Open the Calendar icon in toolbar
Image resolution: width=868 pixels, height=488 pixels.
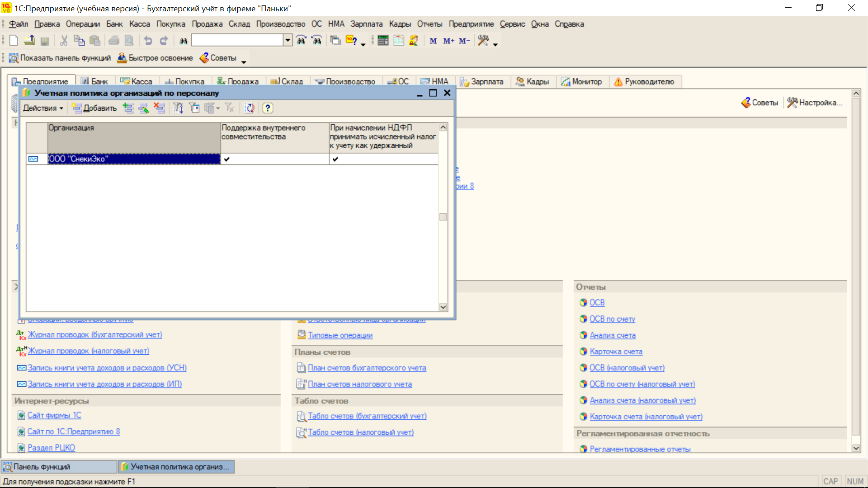coord(398,41)
